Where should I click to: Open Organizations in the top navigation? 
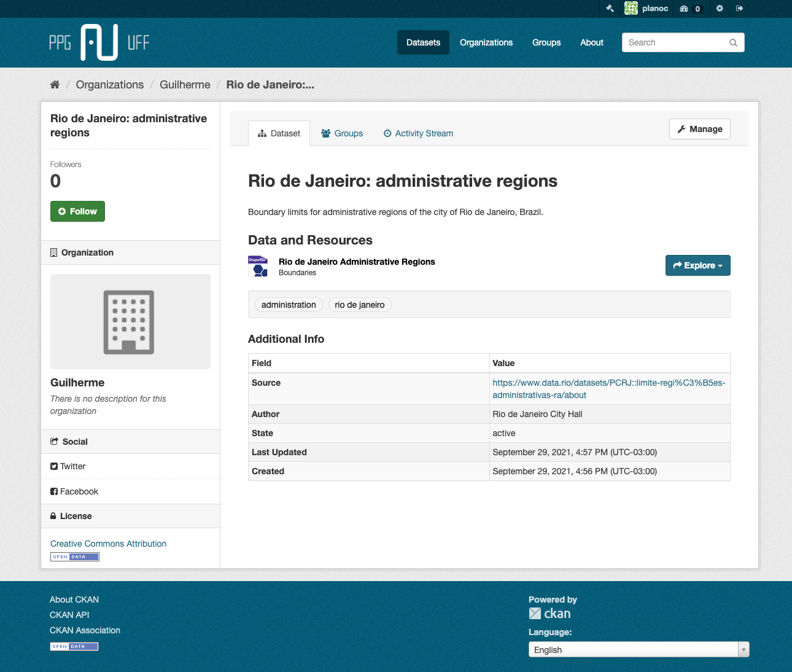coord(486,42)
